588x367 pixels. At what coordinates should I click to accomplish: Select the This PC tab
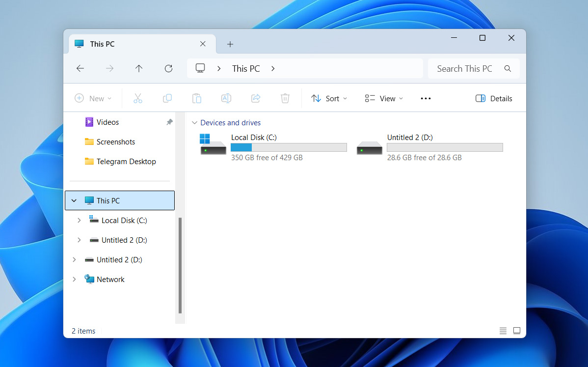(142, 44)
